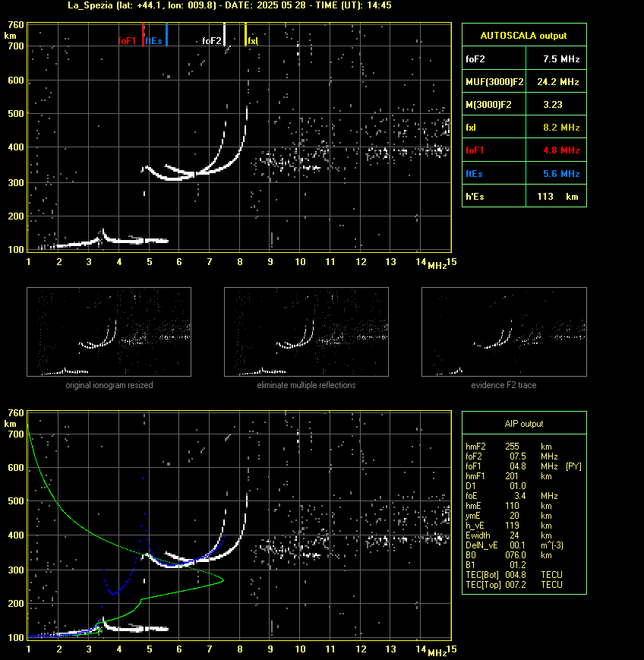Click the D1 label in AIP output
This screenshot has width=644, height=660.
point(471,486)
